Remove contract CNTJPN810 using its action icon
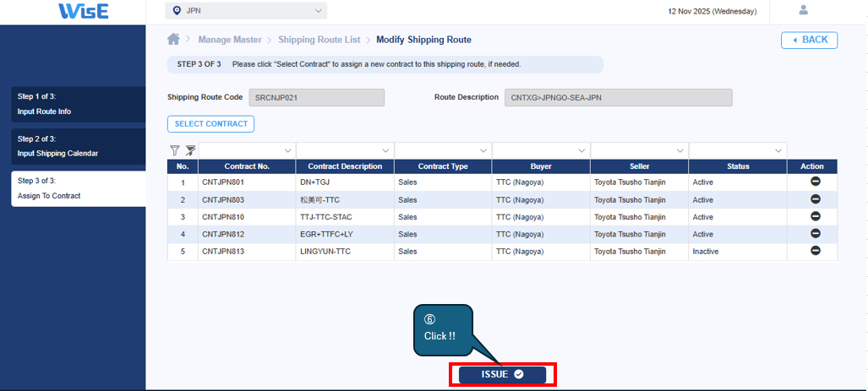Image resolution: width=868 pixels, height=391 pixels. tap(815, 216)
